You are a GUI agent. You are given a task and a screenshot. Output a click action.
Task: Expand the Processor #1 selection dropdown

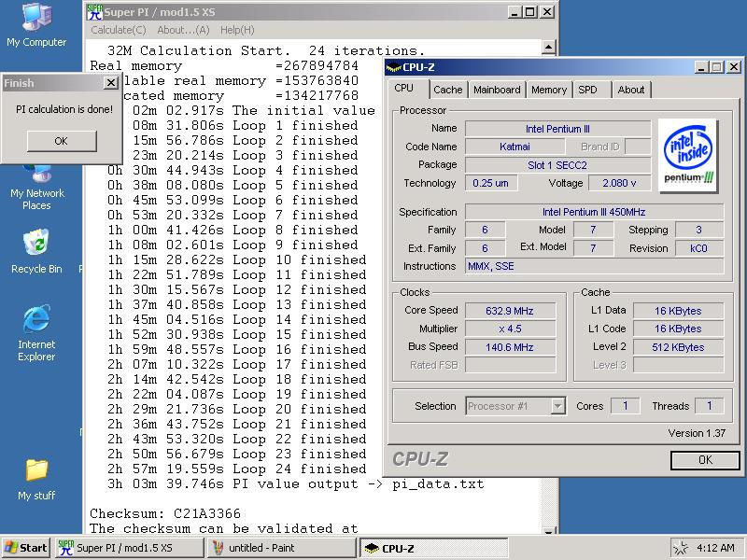point(557,406)
